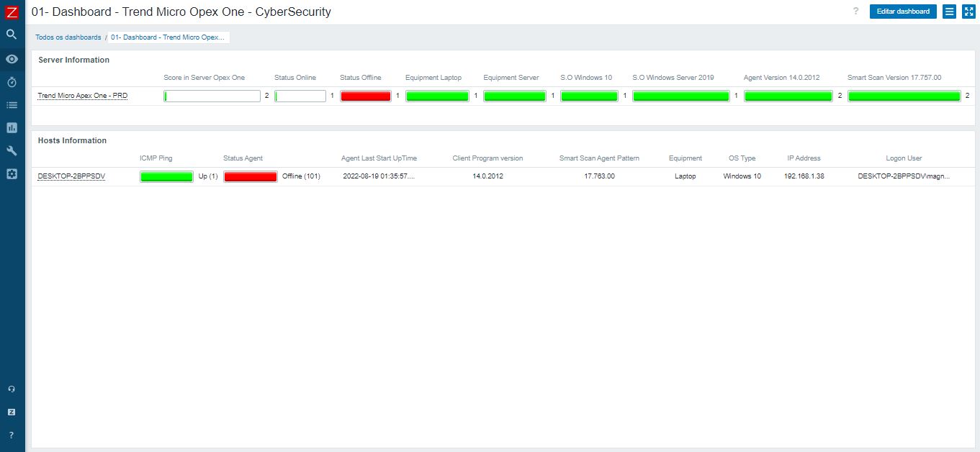Screen dimensions: 980x452
Task: Click the S.O Windows 10 green bar
Action: 589,96
